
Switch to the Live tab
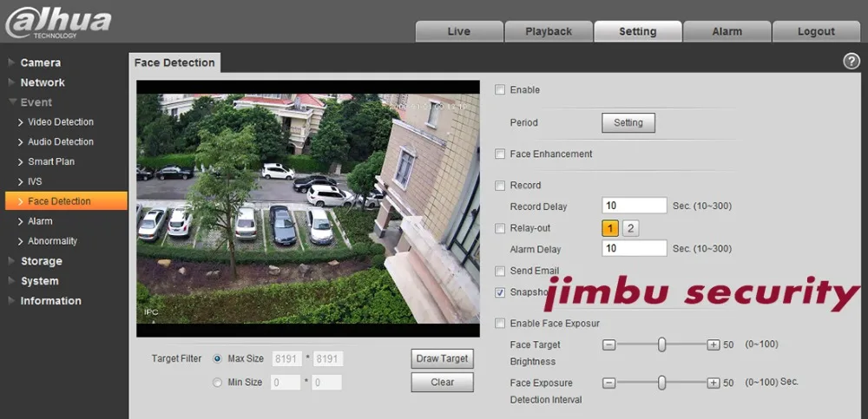pyautogui.click(x=459, y=31)
